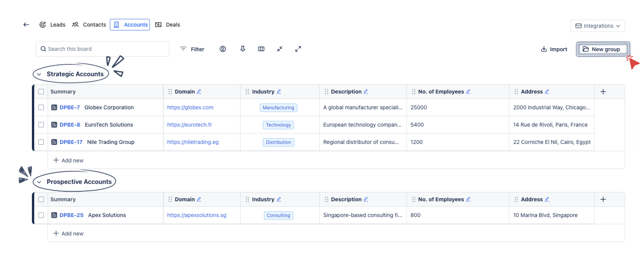This screenshot has width=644, height=261.
Task: Click the pin icon in toolbar
Action: click(243, 49)
